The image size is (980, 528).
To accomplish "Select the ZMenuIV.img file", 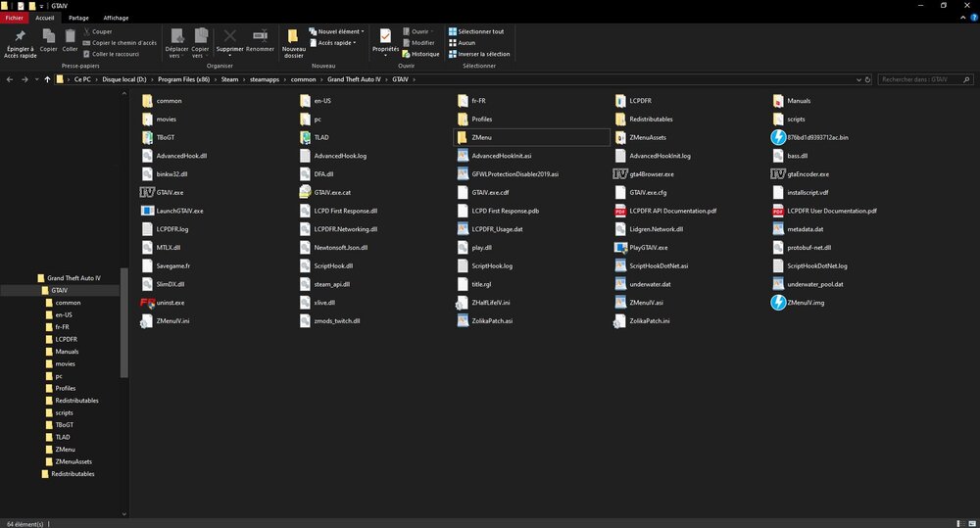I will tap(798, 303).
